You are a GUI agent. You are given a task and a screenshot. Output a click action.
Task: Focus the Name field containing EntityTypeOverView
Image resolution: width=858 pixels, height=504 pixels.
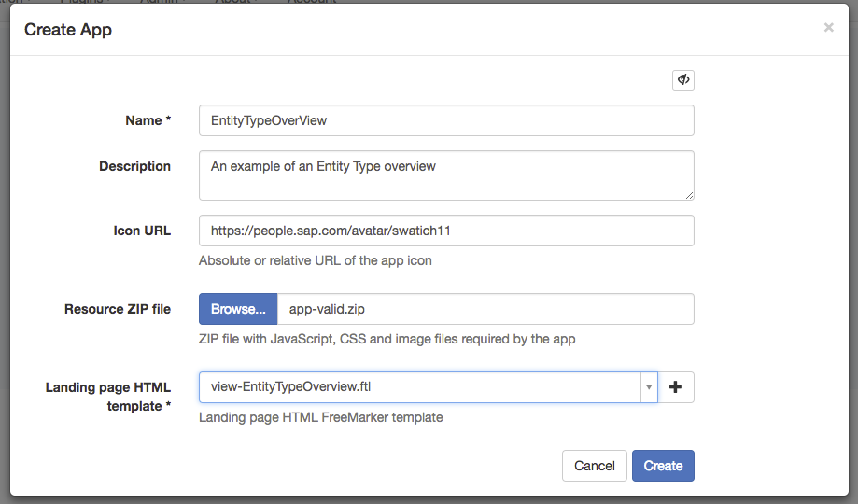pos(446,120)
